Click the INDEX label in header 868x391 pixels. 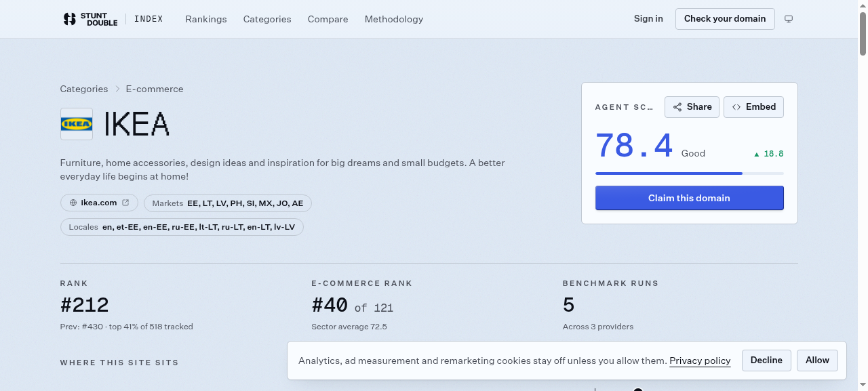click(149, 19)
